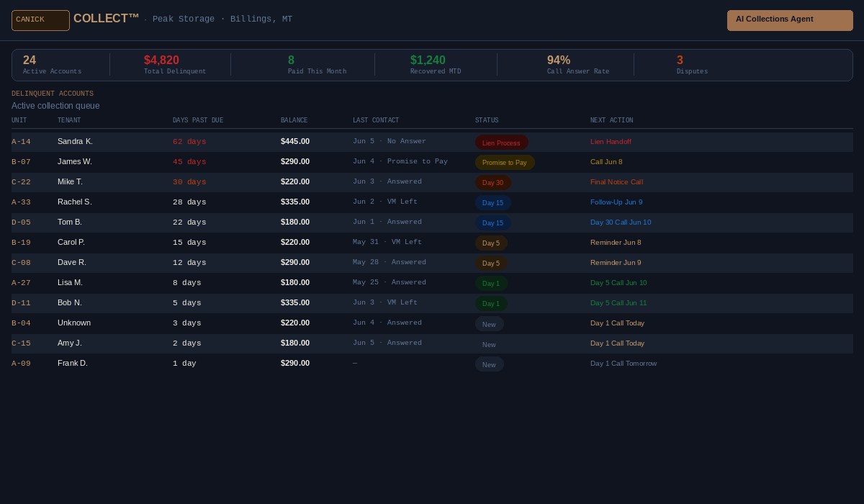The height and width of the screenshot is (504, 864).
Task: Click New badge in unit B-04 row
Action: pyautogui.click(x=490, y=324)
